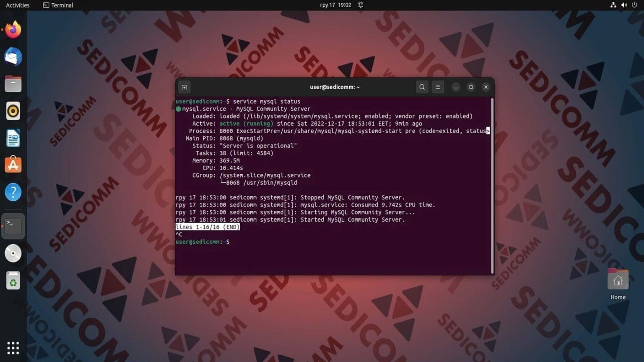Open the Terminal app menu in the top bar
Screen dimensions: 644x362
[57, 5]
